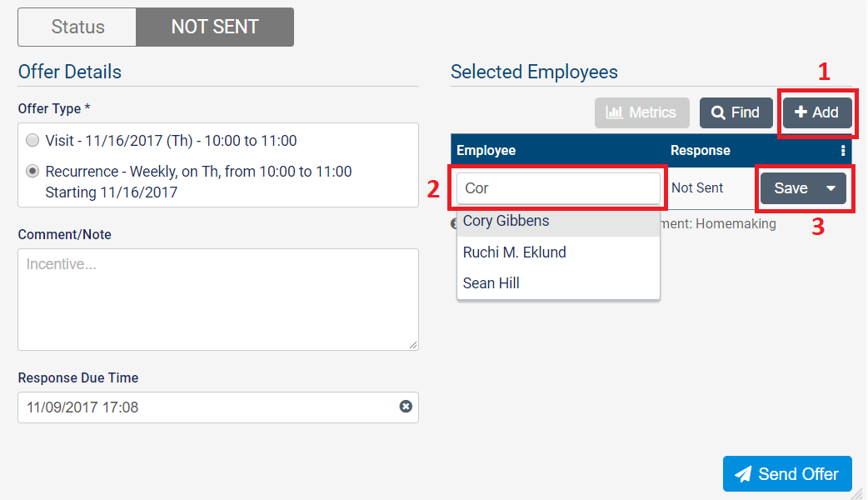The height and width of the screenshot is (500, 868).
Task: Click the magnifier icon on the Find button
Action: pos(718,112)
